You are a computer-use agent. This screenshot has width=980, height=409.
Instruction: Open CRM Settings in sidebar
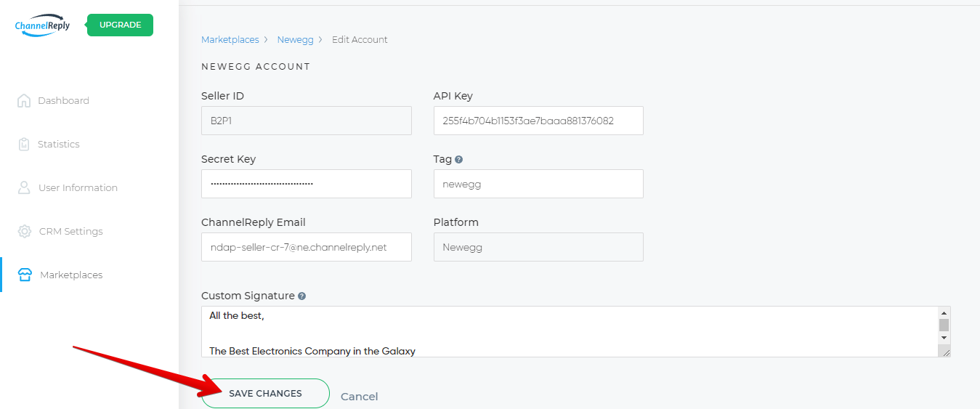tap(71, 232)
